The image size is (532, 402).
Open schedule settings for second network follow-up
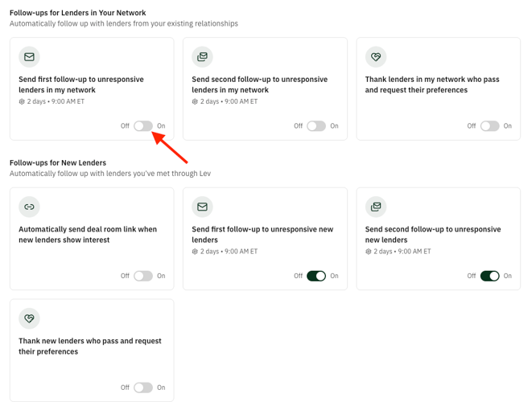(x=195, y=102)
